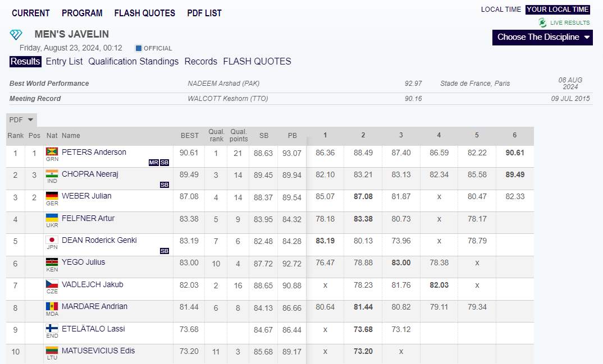This screenshot has height=364, width=603.
Task: Expand the PDF dropdown menu
Action: pyautogui.click(x=22, y=119)
